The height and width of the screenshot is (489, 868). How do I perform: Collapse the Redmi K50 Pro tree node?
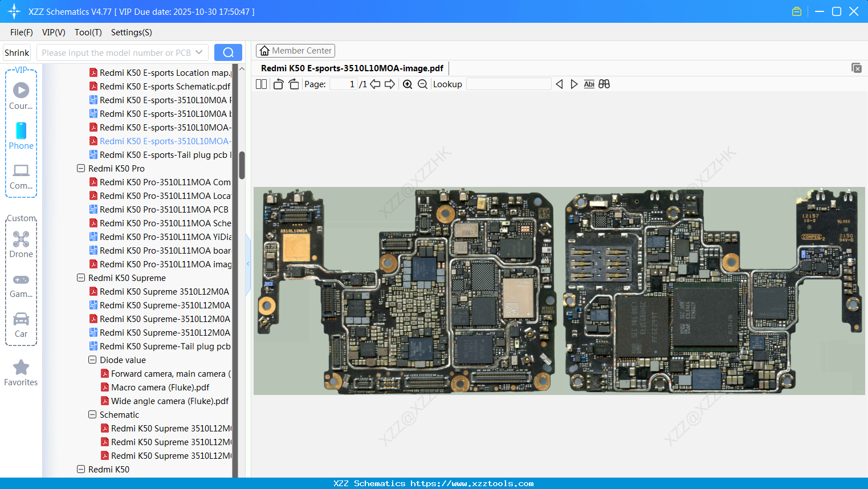80,168
